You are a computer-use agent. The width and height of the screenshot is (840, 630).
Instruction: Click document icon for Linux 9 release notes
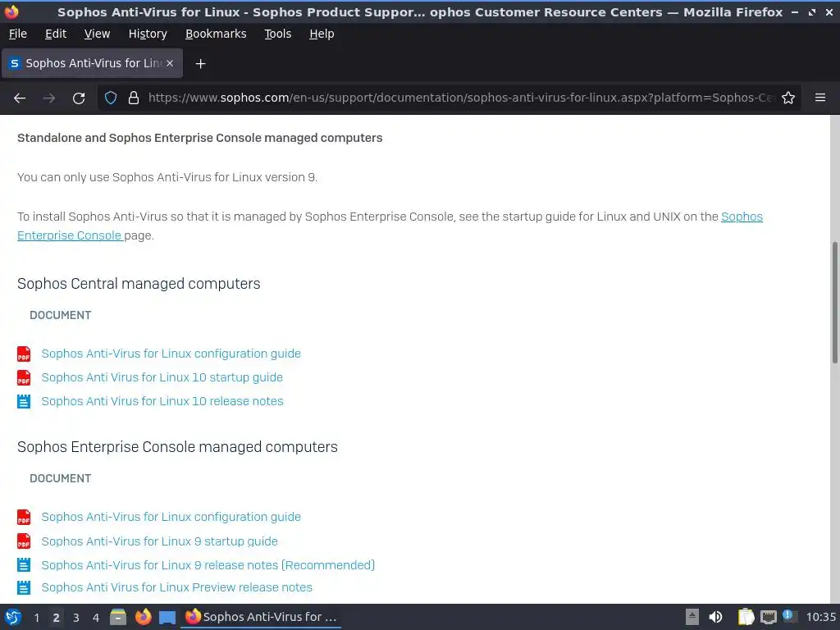click(x=24, y=564)
